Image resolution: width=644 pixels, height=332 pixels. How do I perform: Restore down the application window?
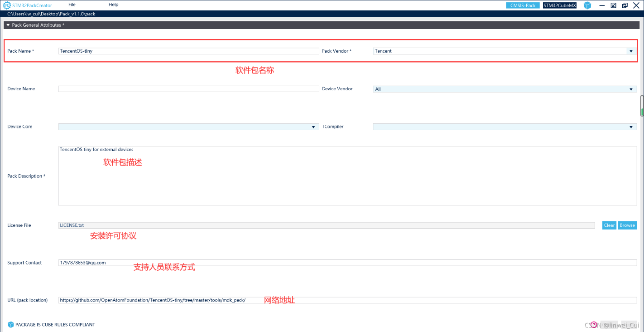tap(625, 5)
